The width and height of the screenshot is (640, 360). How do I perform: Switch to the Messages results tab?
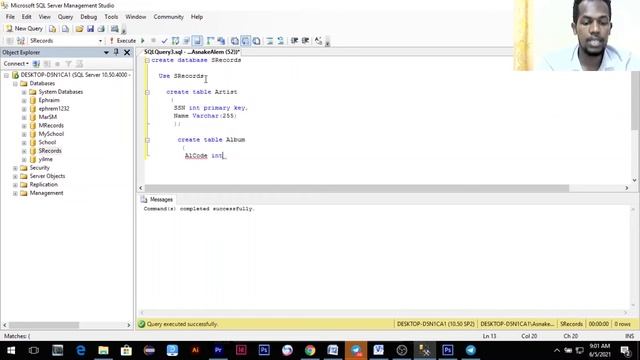tap(157, 200)
